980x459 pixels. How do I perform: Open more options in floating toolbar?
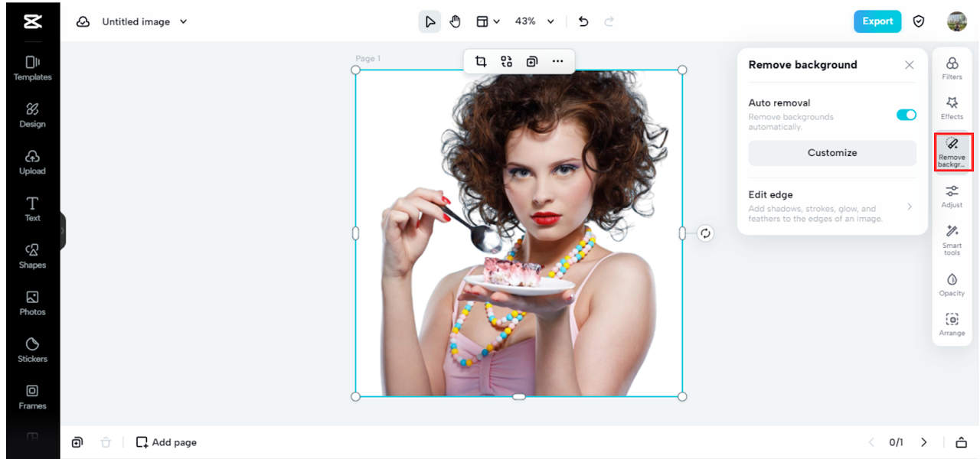(557, 61)
